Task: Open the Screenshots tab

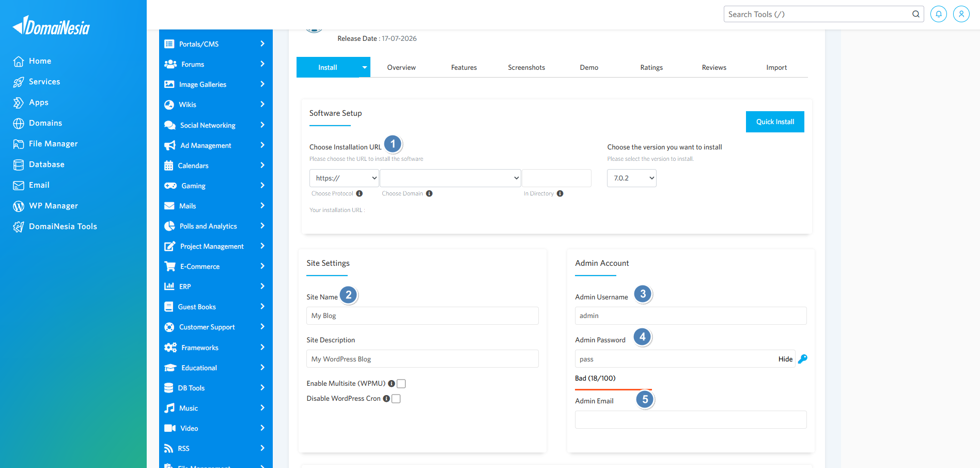Action: [526, 67]
